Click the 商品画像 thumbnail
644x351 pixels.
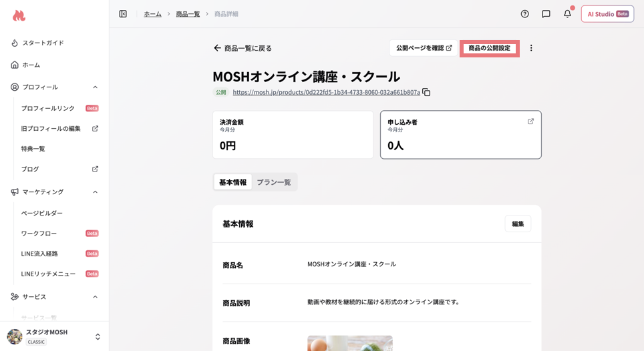350,343
